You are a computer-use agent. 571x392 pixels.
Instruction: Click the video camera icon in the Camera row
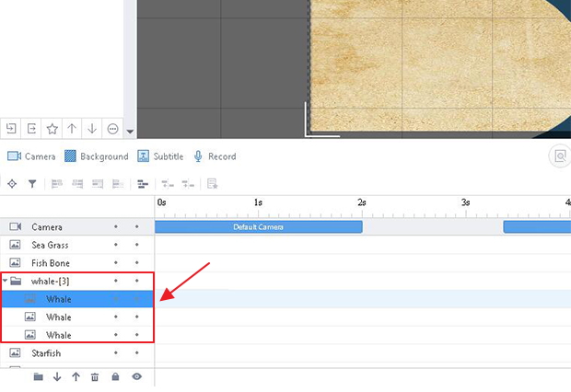point(16,226)
